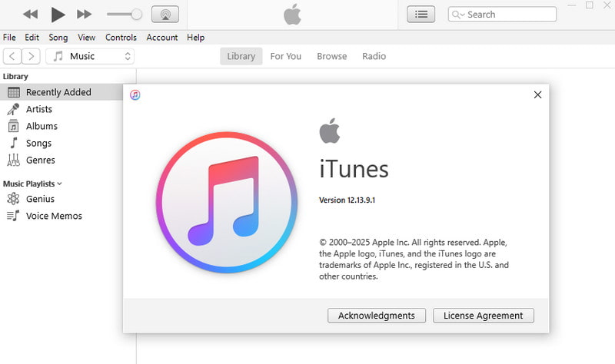Click the Acknowledgments button
The height and width of the screenshot is (364, 615).
point(377,316)
